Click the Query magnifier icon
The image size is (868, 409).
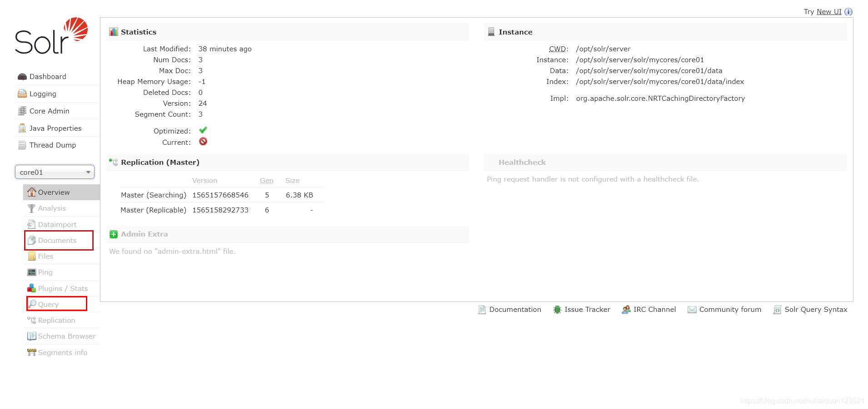32,304
